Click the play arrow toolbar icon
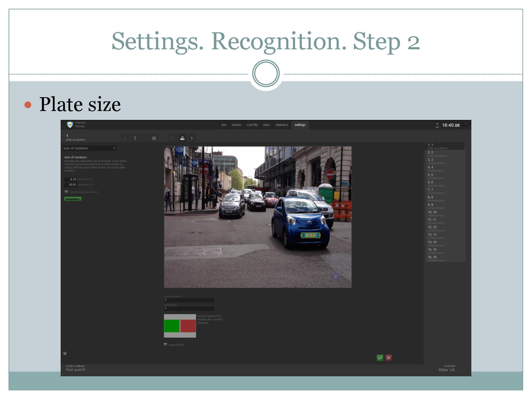The width and height of the screenshot is (532, 399). (x=192, y=138)
